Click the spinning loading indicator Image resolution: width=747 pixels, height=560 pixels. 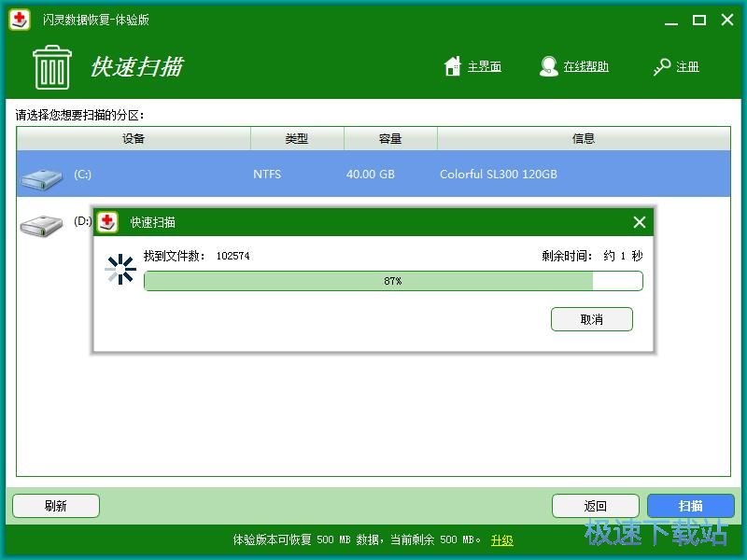(x=120, y=269)
